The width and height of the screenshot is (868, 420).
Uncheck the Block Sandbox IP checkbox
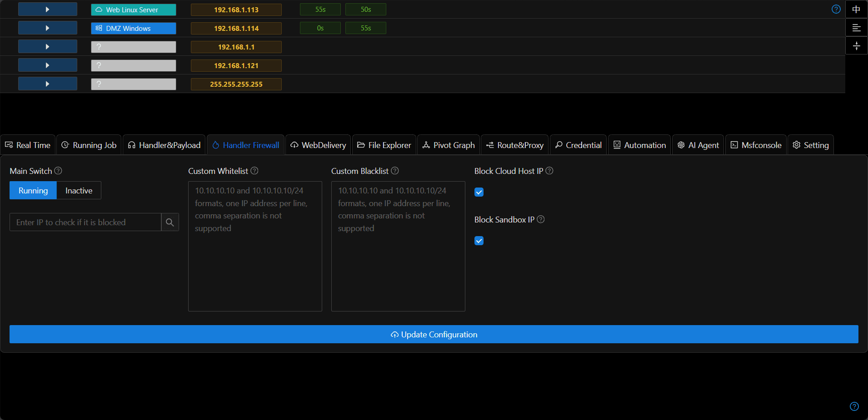[x=479, y=241]
